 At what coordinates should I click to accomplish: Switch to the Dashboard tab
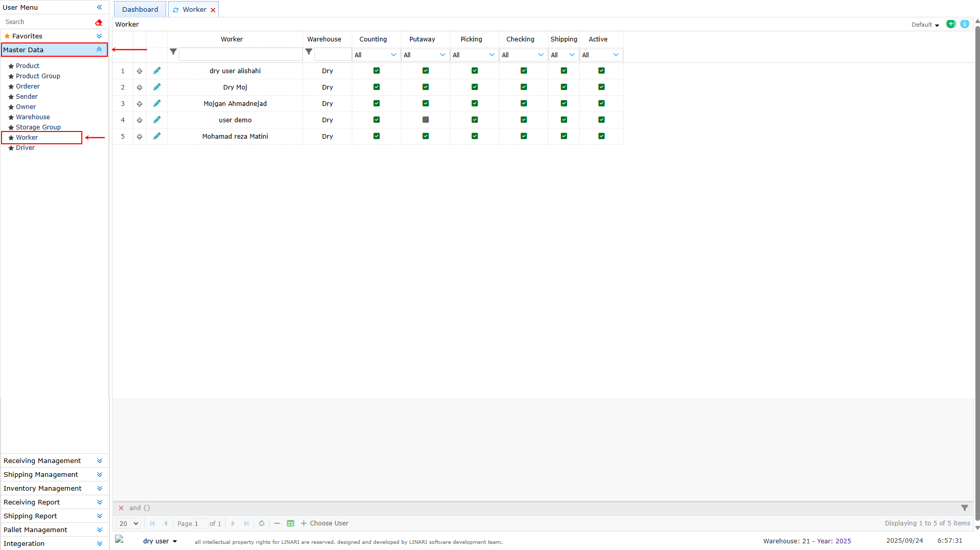tap(140, 9)
